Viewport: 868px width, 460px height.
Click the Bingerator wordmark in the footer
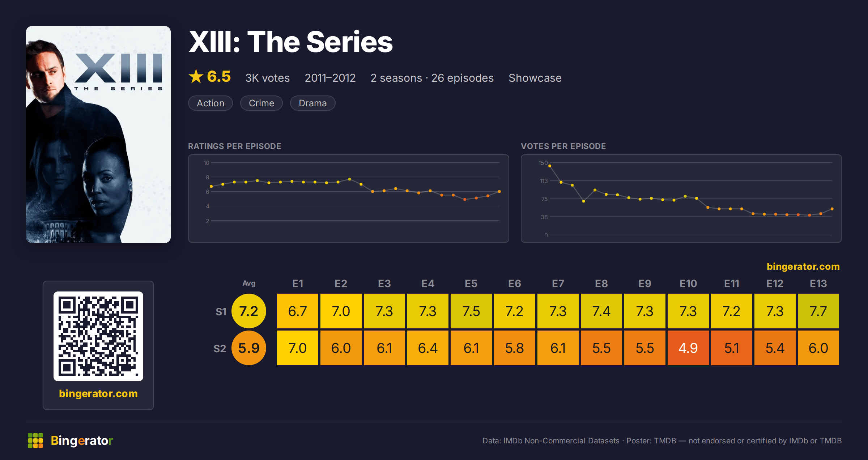click(82, 440)
